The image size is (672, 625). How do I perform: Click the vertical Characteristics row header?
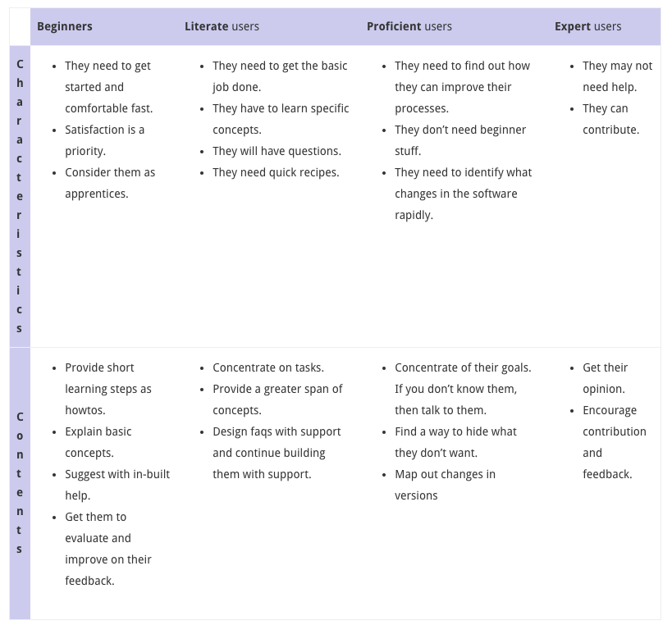[x=20, y=196]
